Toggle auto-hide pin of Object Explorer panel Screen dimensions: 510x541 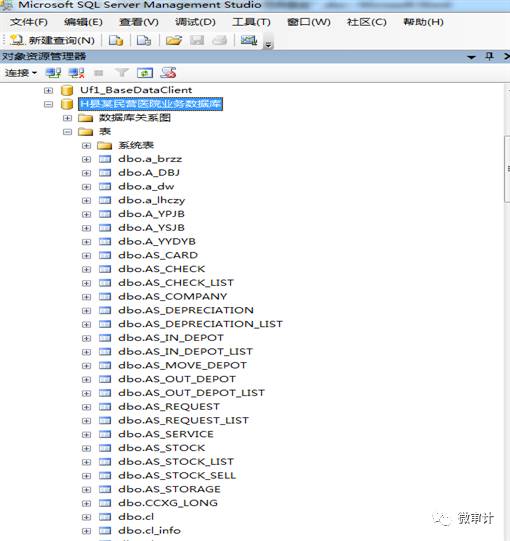pyautogui.click(x=489, y=56)
